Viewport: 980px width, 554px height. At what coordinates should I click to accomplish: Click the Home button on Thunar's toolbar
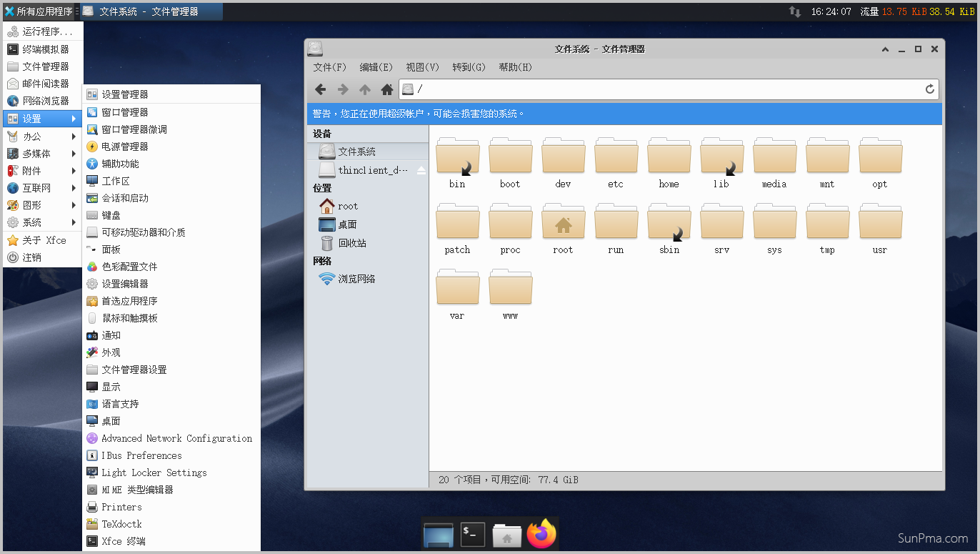pyautogui.click(x=386, y=89)
